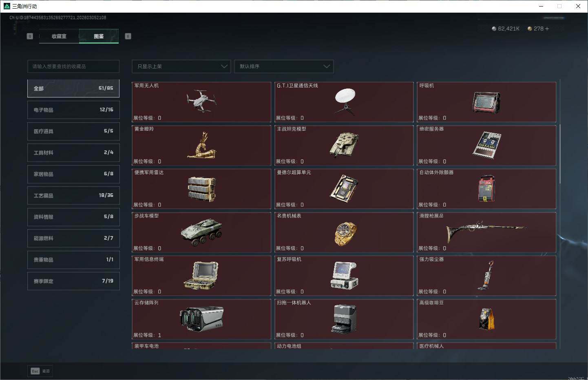Click the military info terminal (军用信息终端) icon
The image size is (588, 380).
[x=201, y=275]
